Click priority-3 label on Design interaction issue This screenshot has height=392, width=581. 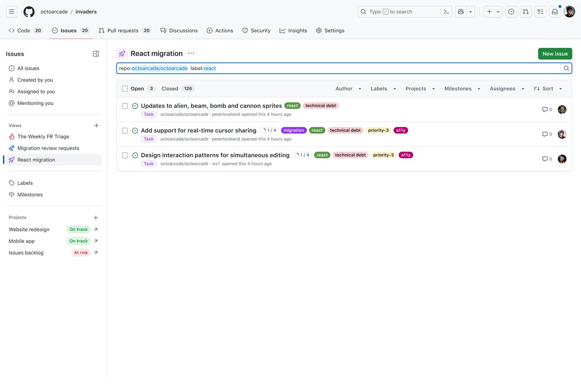click(383, 155)
